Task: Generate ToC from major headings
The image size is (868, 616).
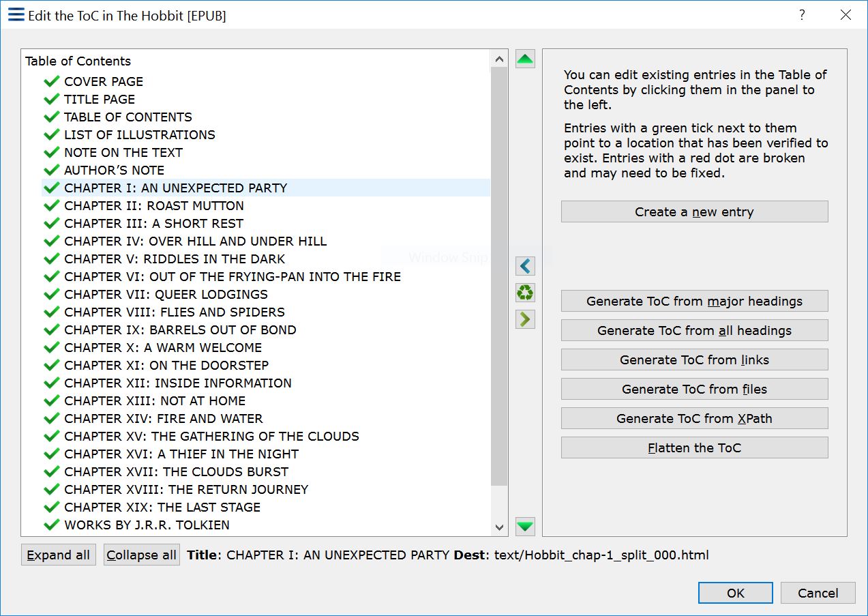Action: pyautogui.click(x=694, y=301)
